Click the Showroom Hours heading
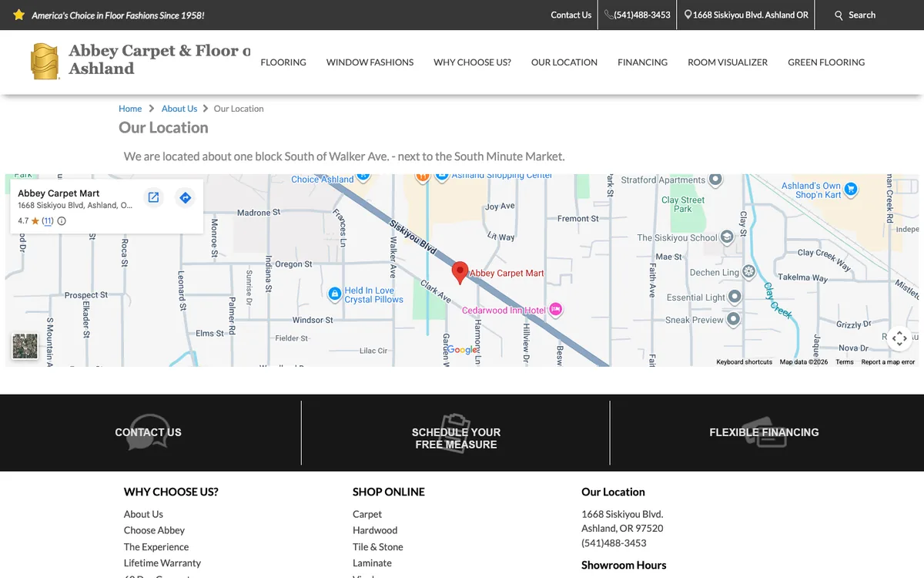The image size is (924, 578). click(624, 565)
